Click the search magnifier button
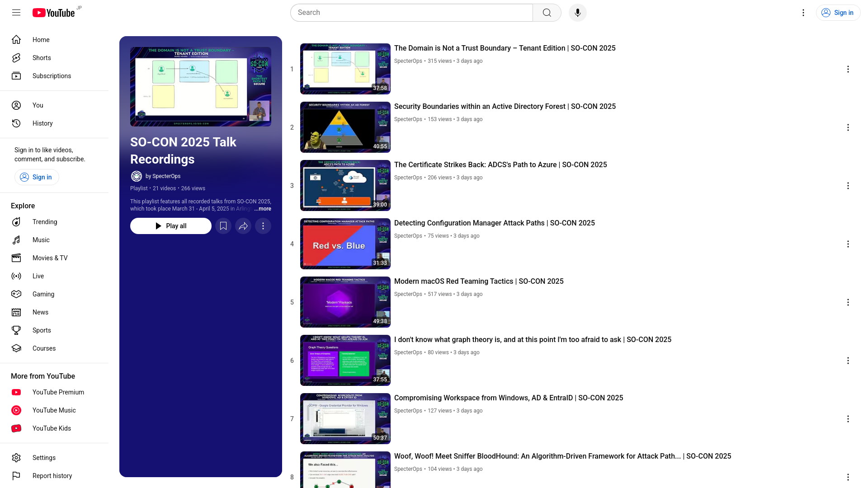Image resolution: width=868 pixels, height=488 pixels. (x=547, y=13)
